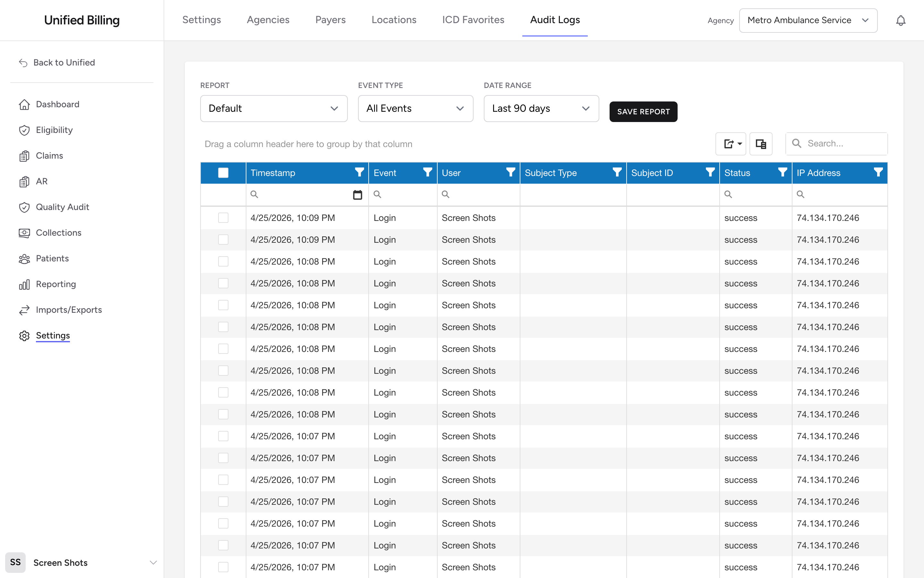Check the second 10:09 PM Login row checkbox
Screen dimensions: 924x578
(x=223, y=240)
